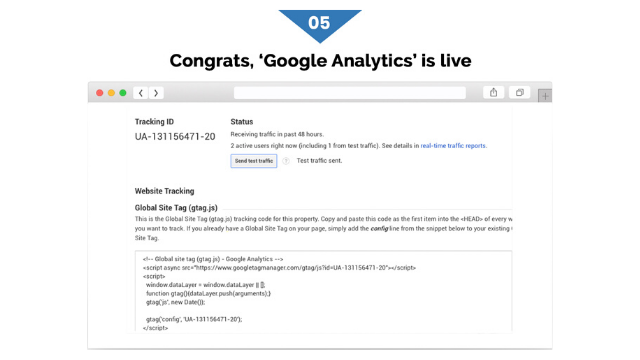Add a new tab with plus icon
Screen dimensions: 640x360
click(x=545, y=96)
